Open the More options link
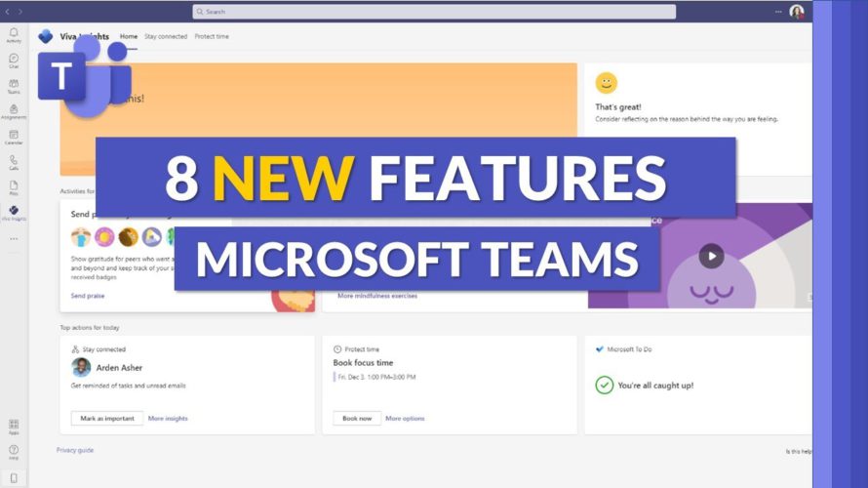Image resolution: width=868 pixels, height=488 pixels. click(405, 418)
